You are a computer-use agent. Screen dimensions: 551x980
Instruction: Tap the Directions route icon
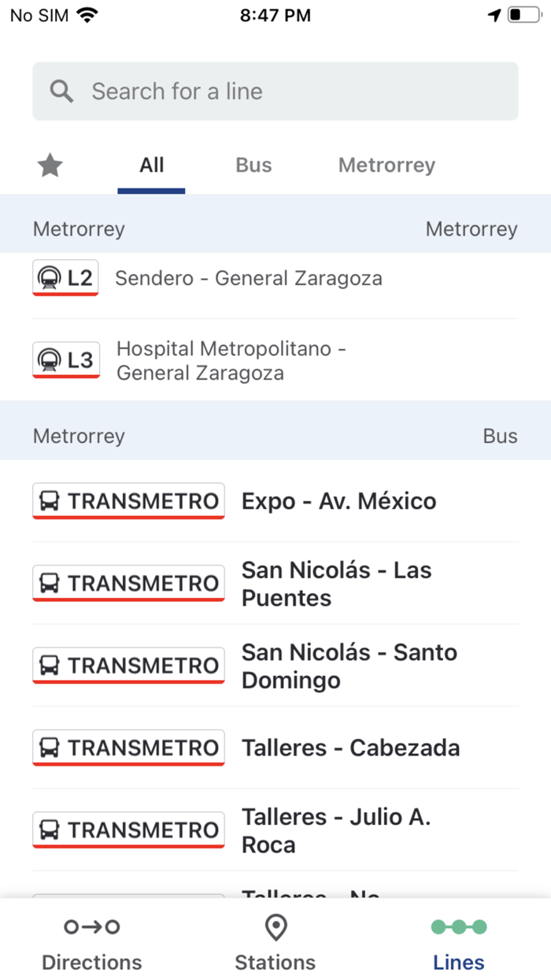click(91, 927)
